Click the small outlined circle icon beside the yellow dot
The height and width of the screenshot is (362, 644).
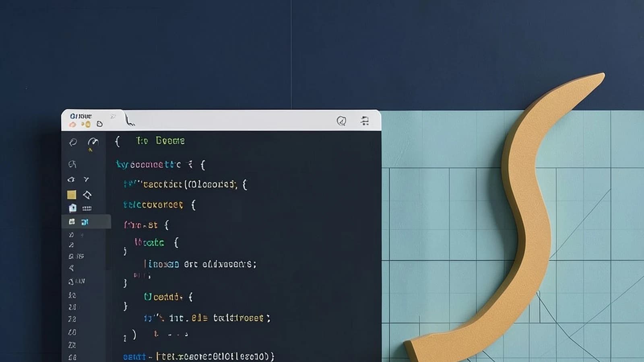[x=99, y=124]
